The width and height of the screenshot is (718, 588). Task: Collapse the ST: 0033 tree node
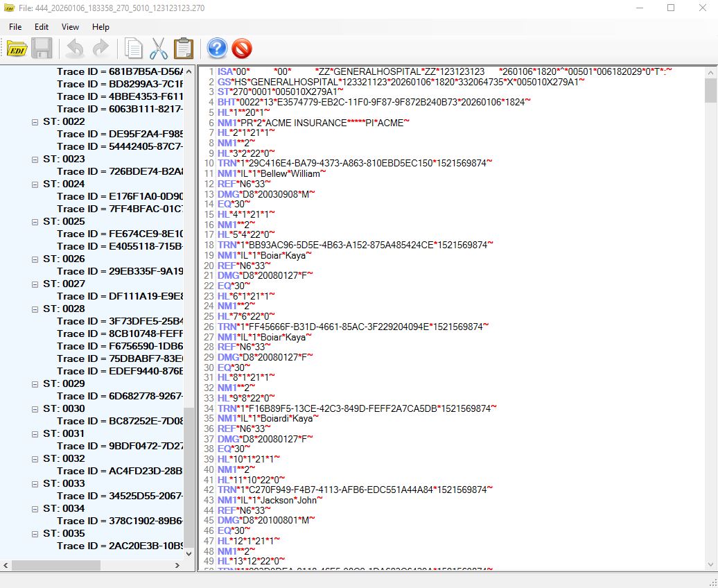[35, 484]
